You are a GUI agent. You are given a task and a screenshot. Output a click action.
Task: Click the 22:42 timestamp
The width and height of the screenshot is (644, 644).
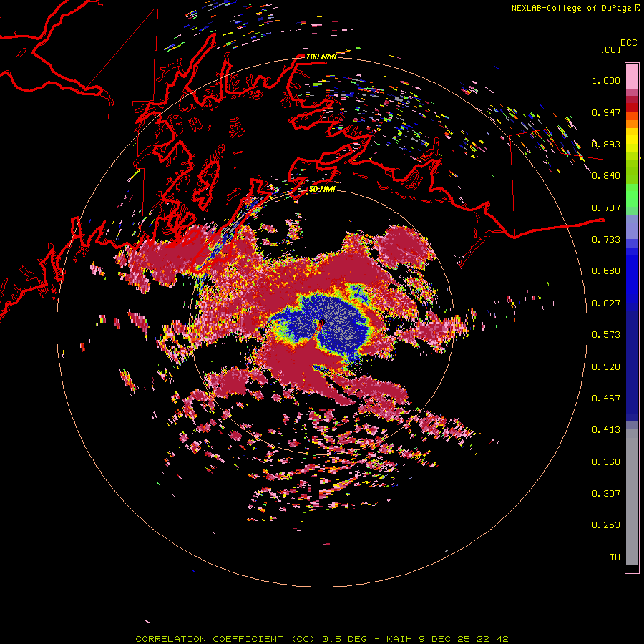coord(492,639)
